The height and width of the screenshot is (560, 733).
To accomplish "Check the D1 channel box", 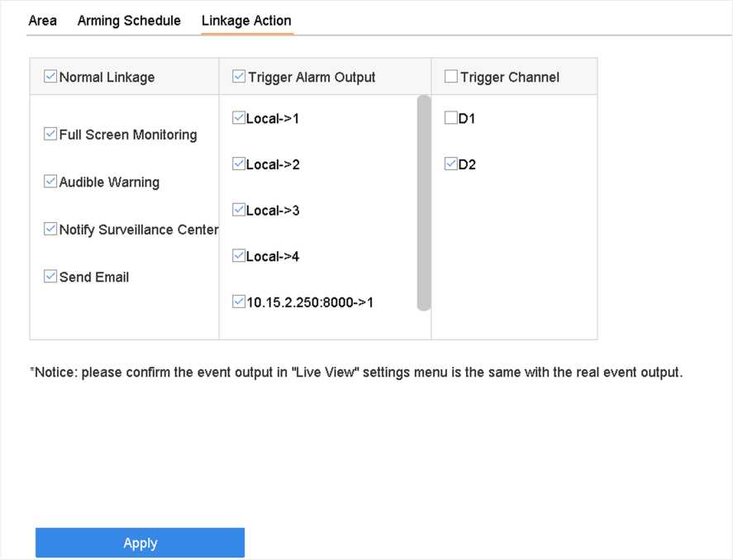I will (x=451, y=118).
